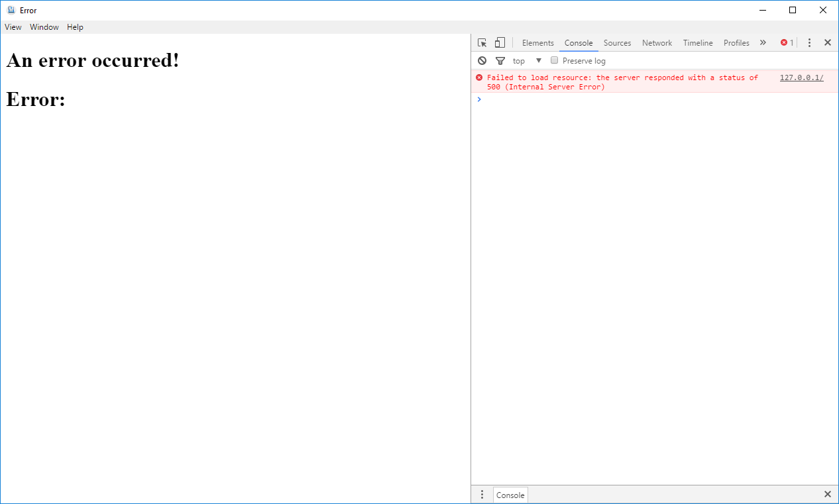839x504 pixels.
Task: Open the console drawer three-dot menu
Action: click(482, 495)
